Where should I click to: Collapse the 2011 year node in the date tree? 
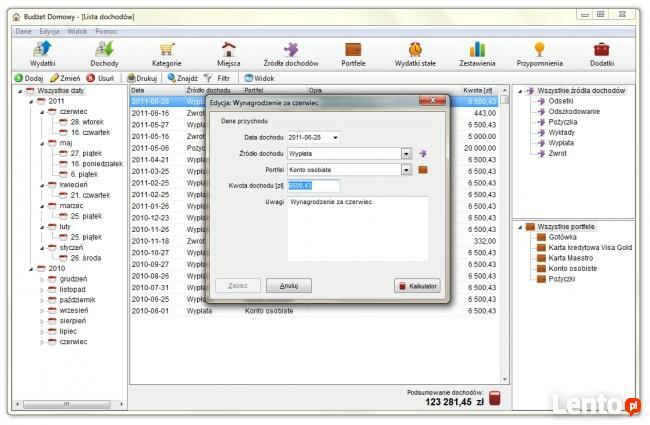(x=31, y=101)
